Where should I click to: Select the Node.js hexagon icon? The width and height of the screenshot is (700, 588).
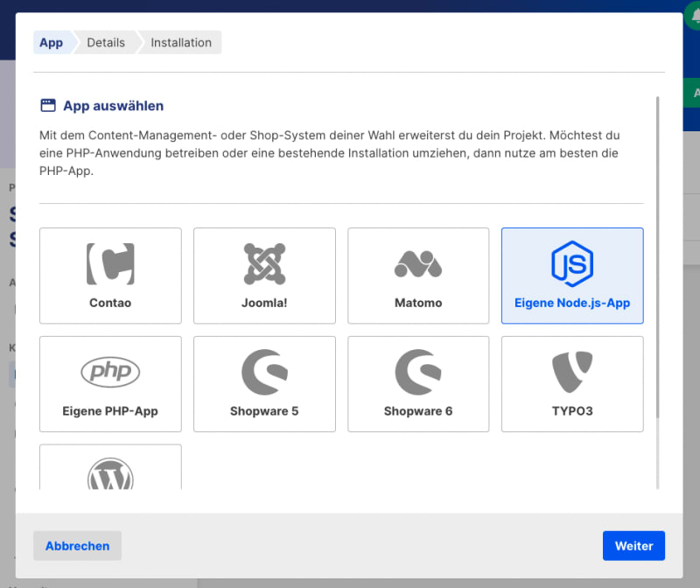pyautogui.click(x=572, y=264)
